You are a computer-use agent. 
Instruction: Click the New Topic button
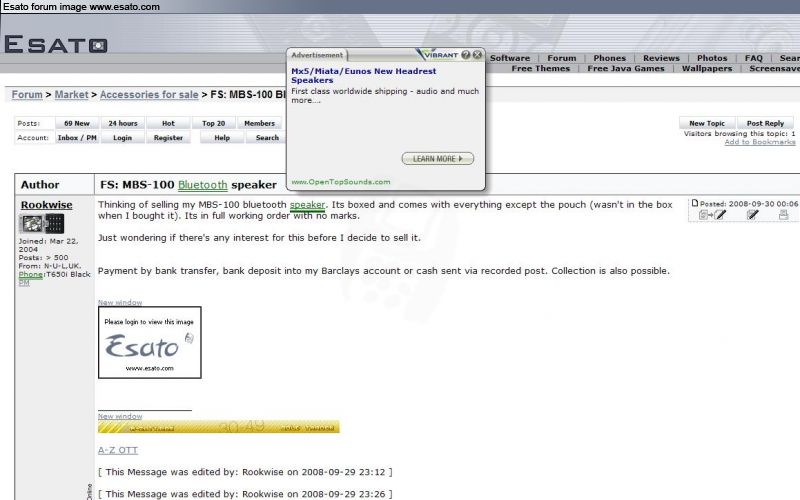click(707, 123)
